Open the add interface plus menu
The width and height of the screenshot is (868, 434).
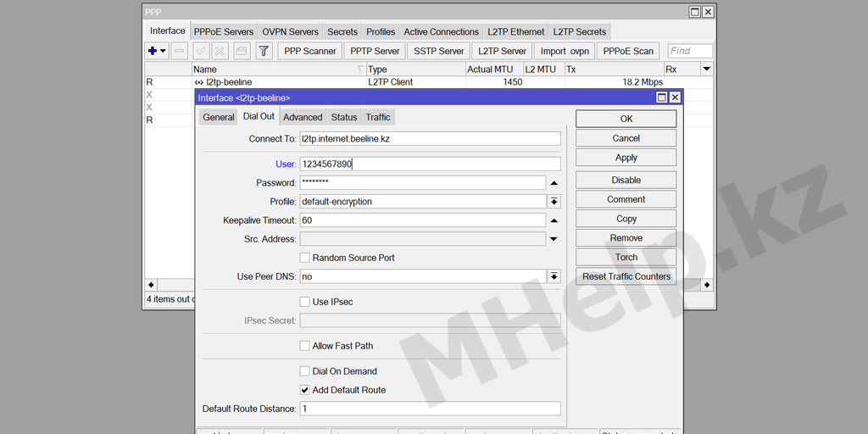pyautogui.click(x=157, y=51)
